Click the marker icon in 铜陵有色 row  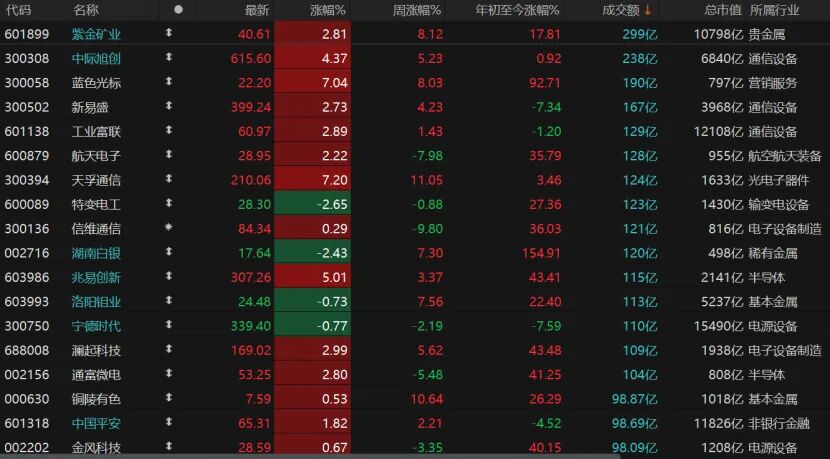(x=169, y=398)
